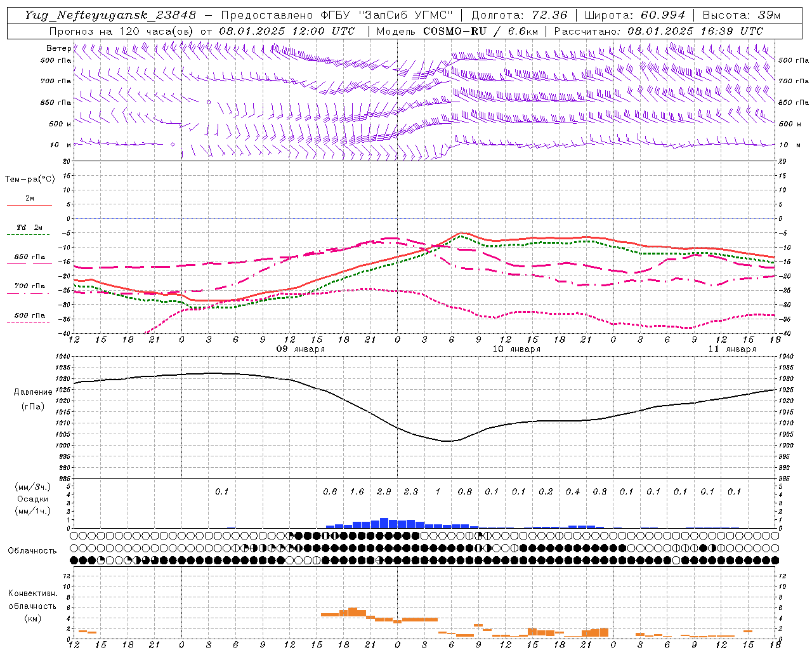Click the 0.2 precipitation value
Image resolution: width=812 pixels, height=650 pixels.
click(x=546, y=492)
